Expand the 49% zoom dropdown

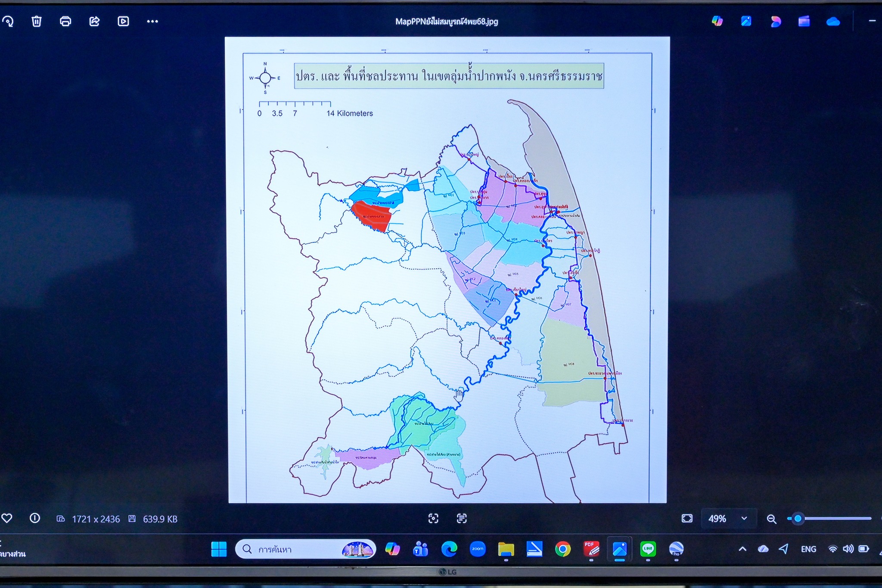(744, 518)
